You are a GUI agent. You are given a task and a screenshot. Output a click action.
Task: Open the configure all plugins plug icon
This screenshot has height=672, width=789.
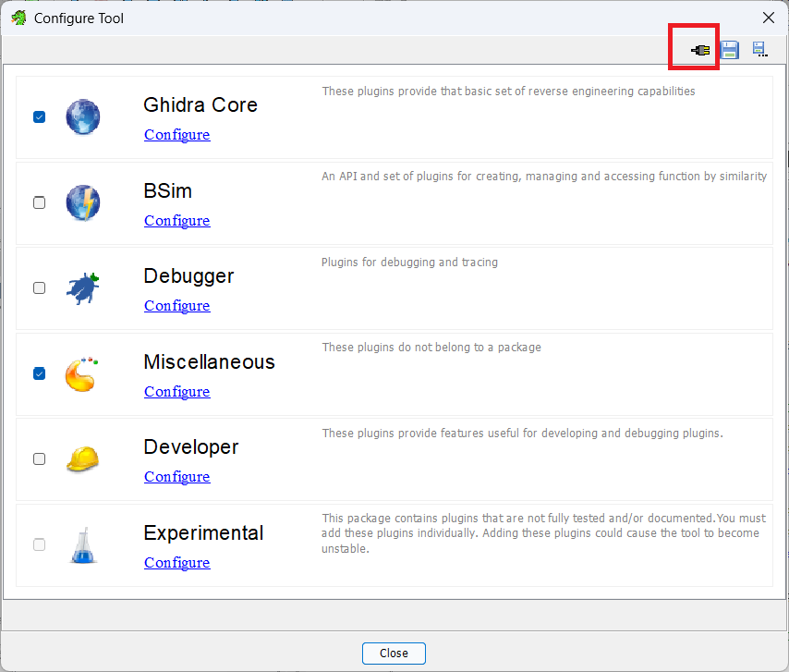pos(700,50)
